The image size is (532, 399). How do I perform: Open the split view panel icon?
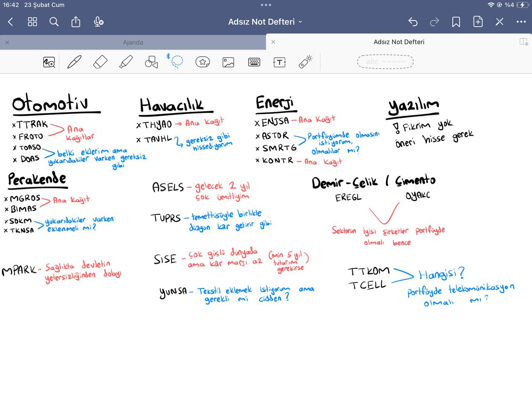524,42
